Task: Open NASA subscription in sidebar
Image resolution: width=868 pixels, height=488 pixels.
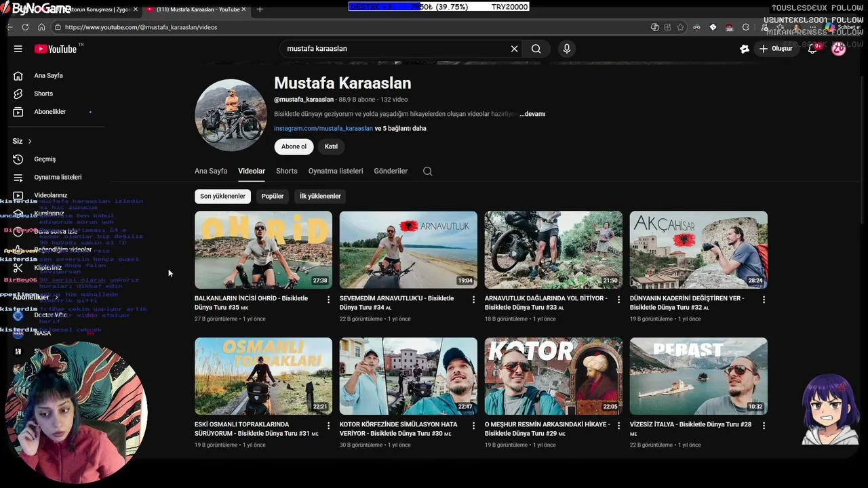Action: [43, 333]
